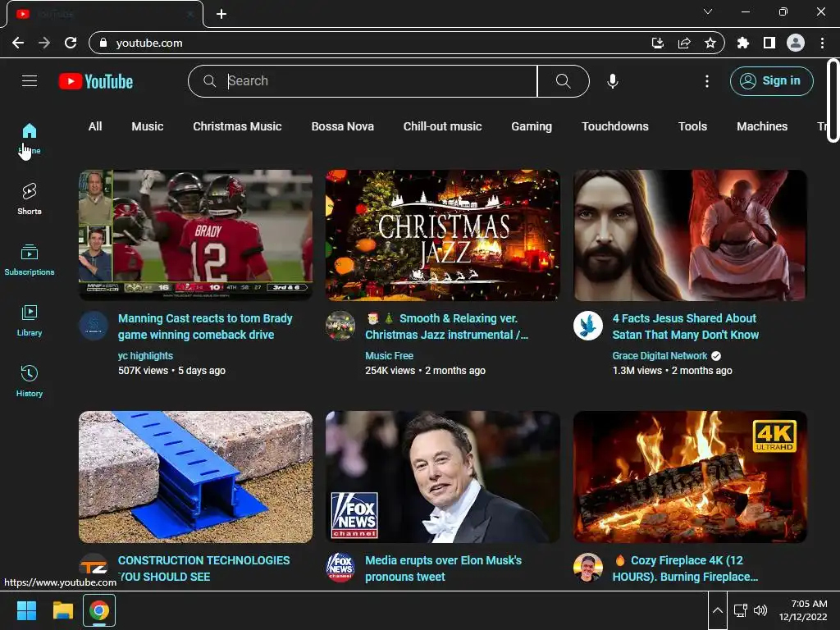Screen dimensions: 840x630
Task: Click the Sign in button
Action: [771, 81]
